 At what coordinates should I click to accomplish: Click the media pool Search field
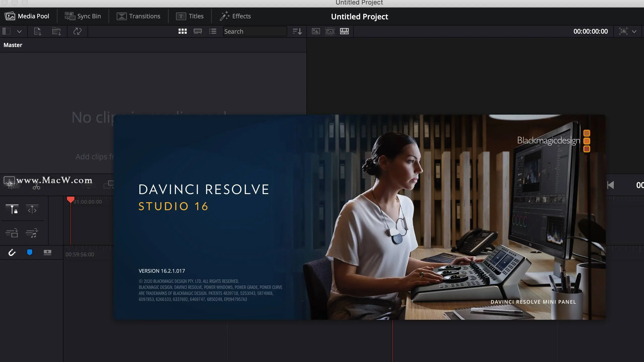(x=255, y=31)
